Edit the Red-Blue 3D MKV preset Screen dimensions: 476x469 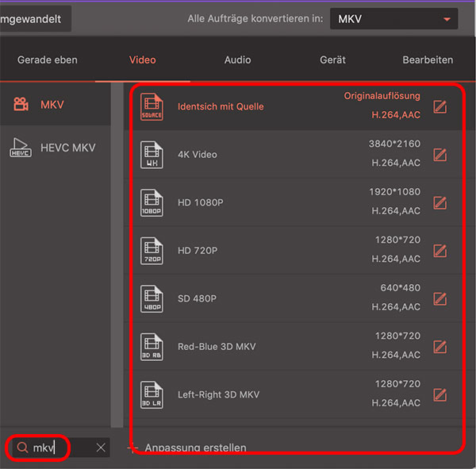[x=440, y=347]
